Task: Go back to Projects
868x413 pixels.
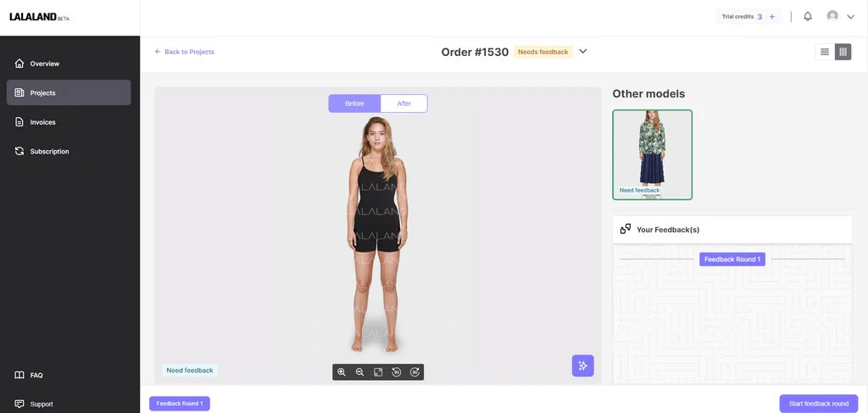Action: click(x=184, y=52)
